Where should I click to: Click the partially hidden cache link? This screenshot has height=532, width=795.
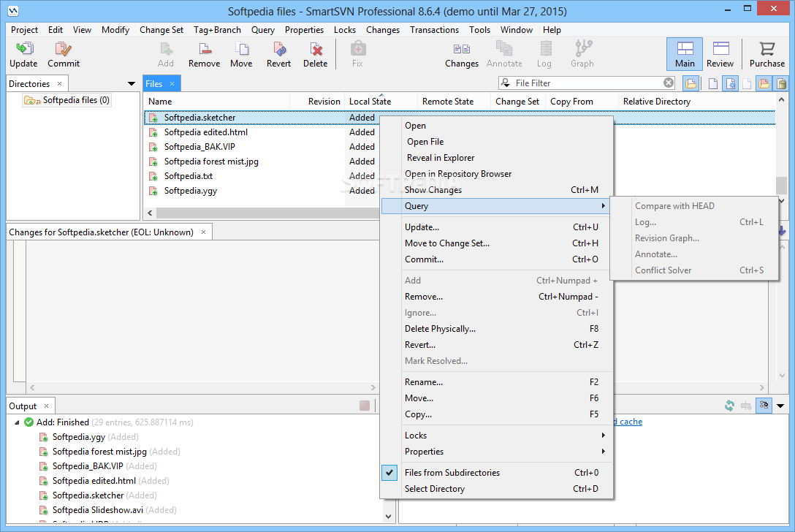[x=628, y=422]
